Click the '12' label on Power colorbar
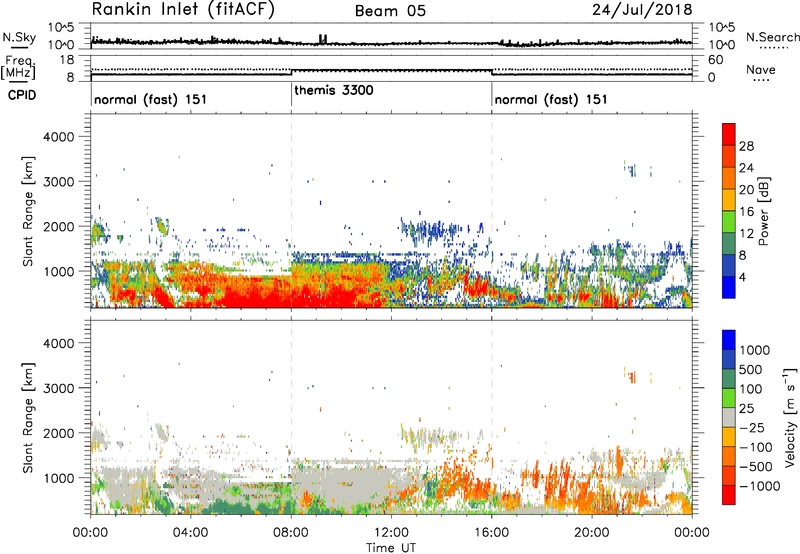Image resolution: width=800 pixels, height=554 pixels. tap(746, 234)
